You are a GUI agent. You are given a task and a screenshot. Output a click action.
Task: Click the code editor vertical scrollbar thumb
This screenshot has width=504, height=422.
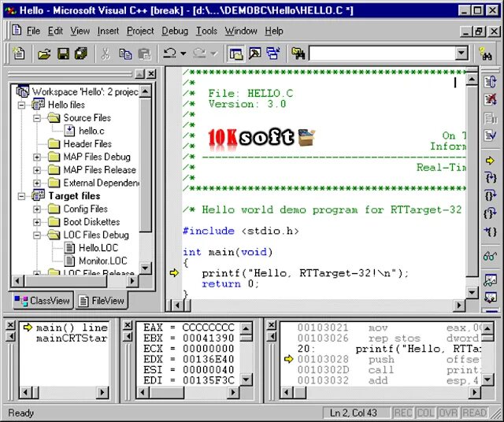point(472,180)
